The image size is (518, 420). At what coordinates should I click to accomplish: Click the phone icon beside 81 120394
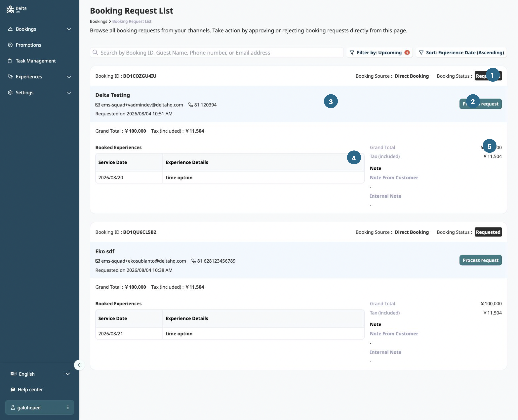pyautogui.click(x=191, y=105)
